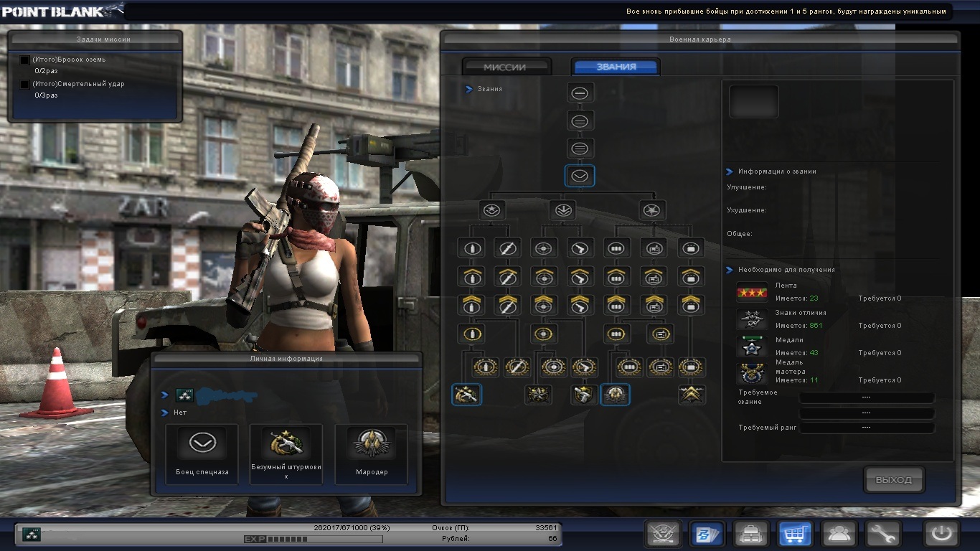980x551 pixels.
Task: Expand the 'Необходимо для получения' section arrow
Action: coord(730,270)
